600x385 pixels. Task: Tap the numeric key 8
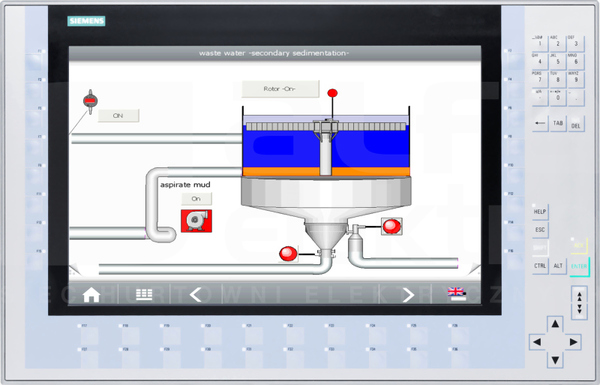pyautogui.click(x=558, y=79)
